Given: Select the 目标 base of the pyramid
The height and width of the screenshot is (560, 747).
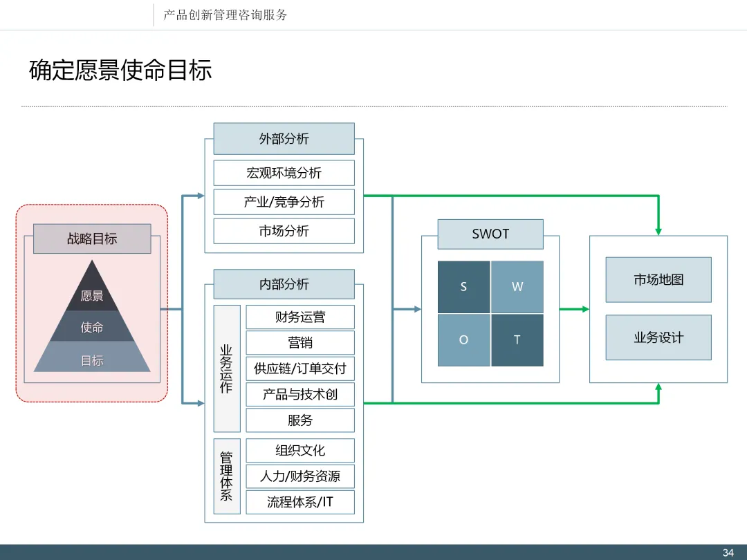Looking at the screenshot, I should pyautogui.click(x=92, y=357).
